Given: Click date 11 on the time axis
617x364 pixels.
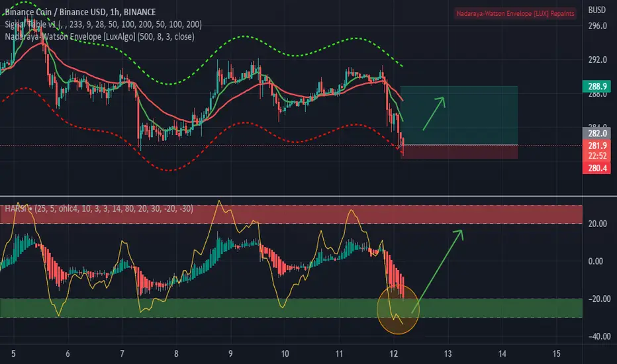Looking at the screenshot, I should coord(339,354).
